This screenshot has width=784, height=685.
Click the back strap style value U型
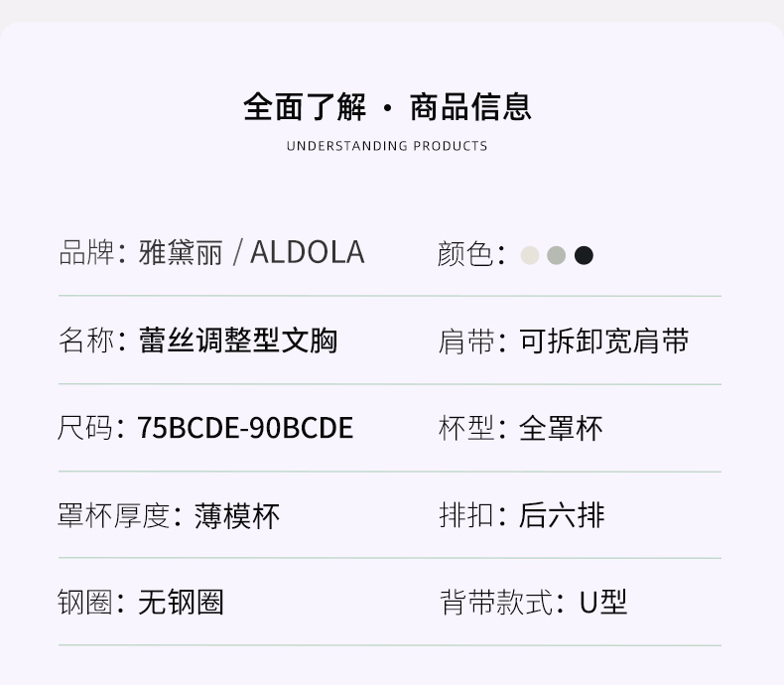(x=603, y=602)
